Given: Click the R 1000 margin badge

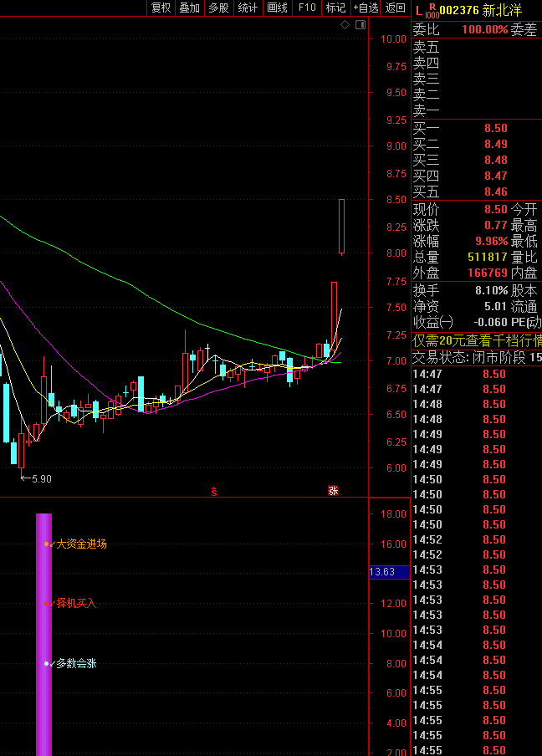Looking at the screenshot, I should [x=432, y=11].
